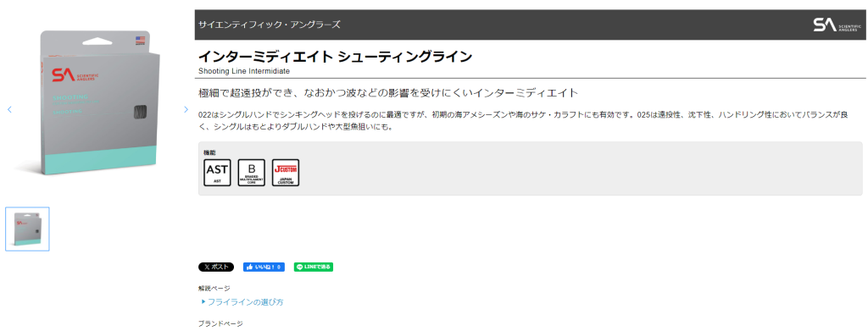
Task: Click the AST feature icon
Action: (218, 173)
